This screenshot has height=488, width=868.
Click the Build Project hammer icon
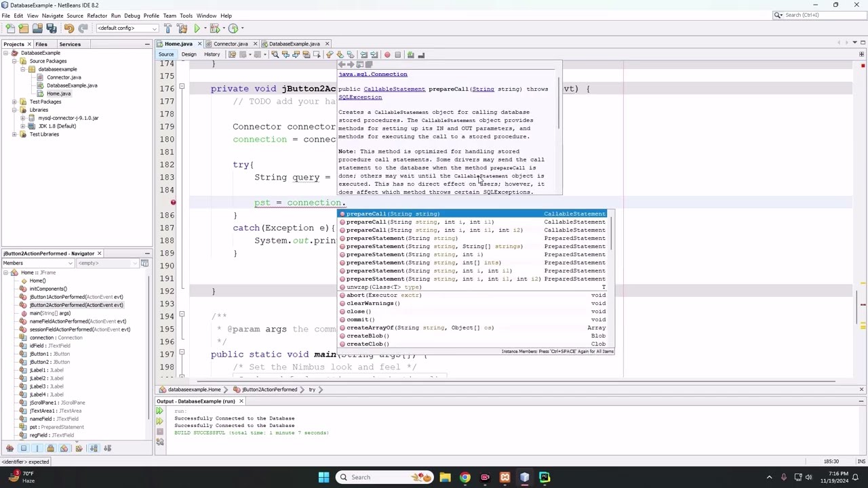(167, 28)
